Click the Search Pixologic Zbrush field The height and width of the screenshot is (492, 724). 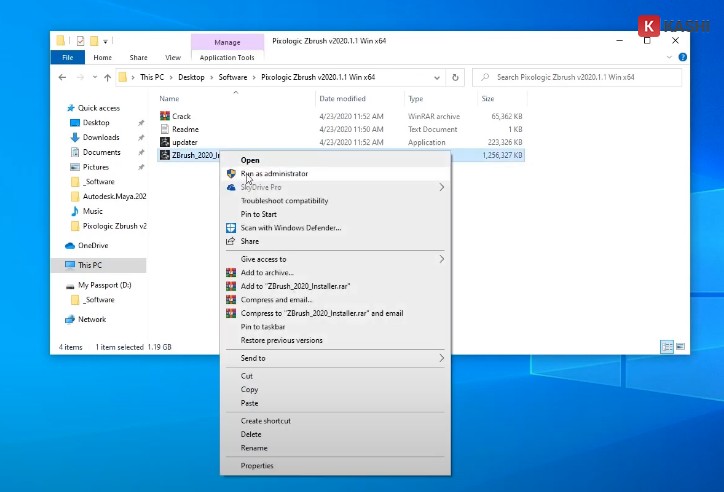577,78
